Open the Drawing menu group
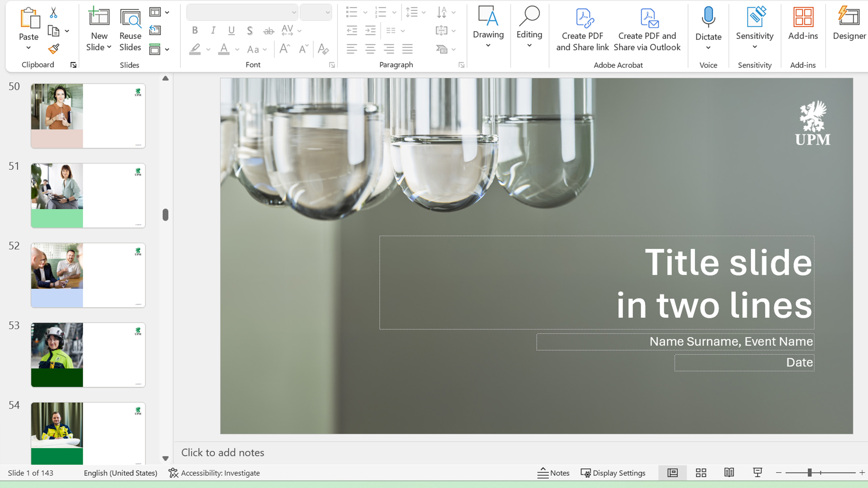The height and width of the screenshot is (488, 868). coord(488,27)
